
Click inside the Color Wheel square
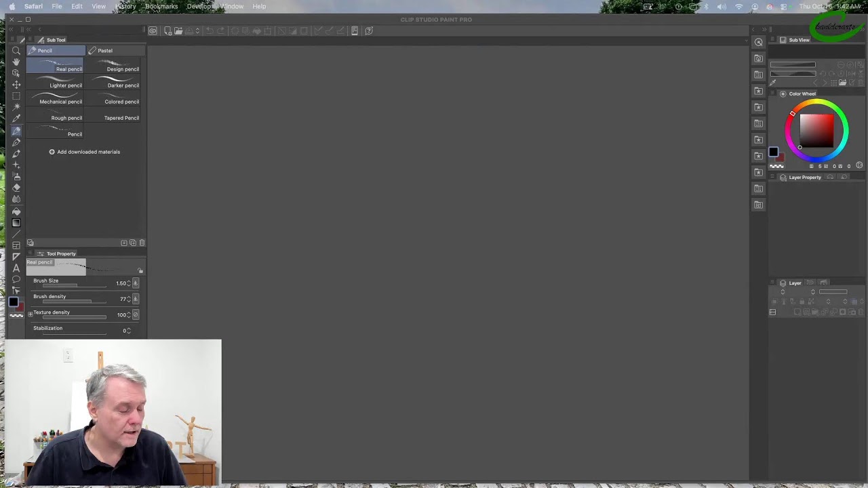point(816,130)
